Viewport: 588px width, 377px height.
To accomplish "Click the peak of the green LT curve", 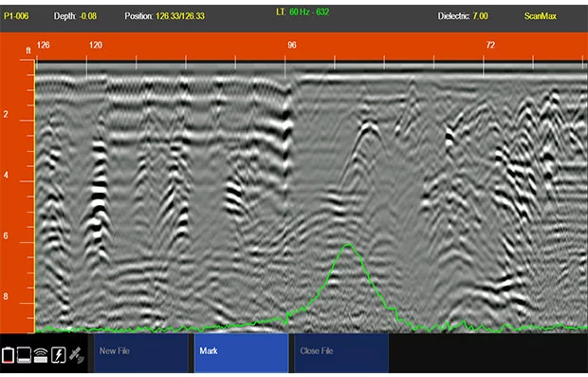I will pyautogui.click(x=348, y=245).
